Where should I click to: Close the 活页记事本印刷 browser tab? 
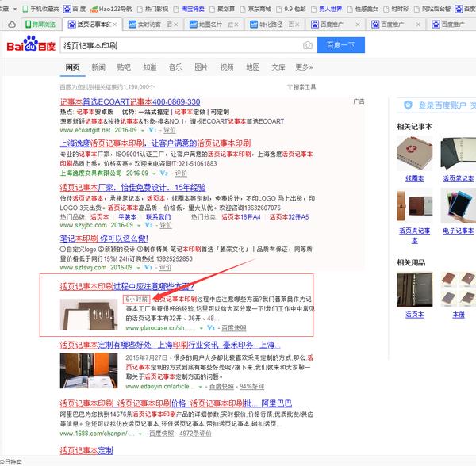115,25
